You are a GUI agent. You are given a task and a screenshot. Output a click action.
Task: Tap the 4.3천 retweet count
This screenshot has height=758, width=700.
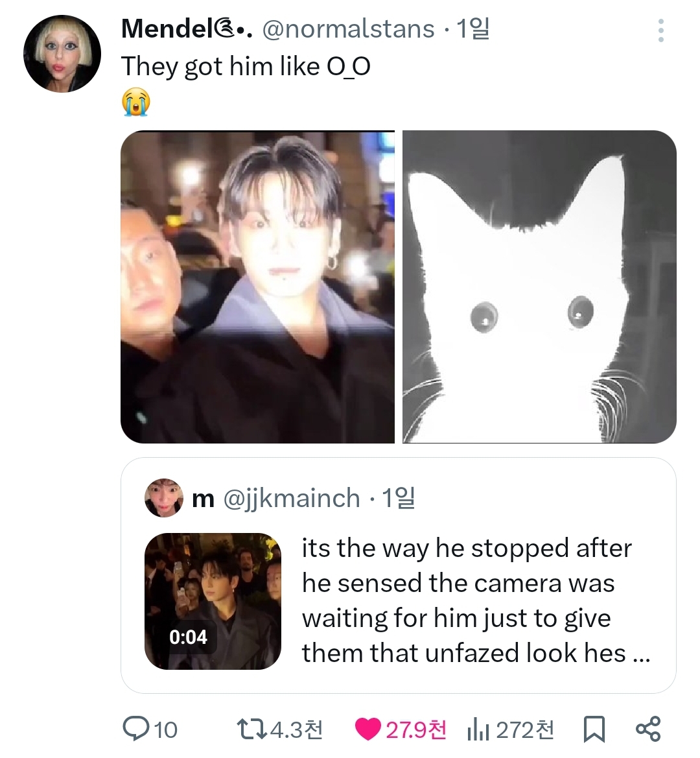point(296,729)
